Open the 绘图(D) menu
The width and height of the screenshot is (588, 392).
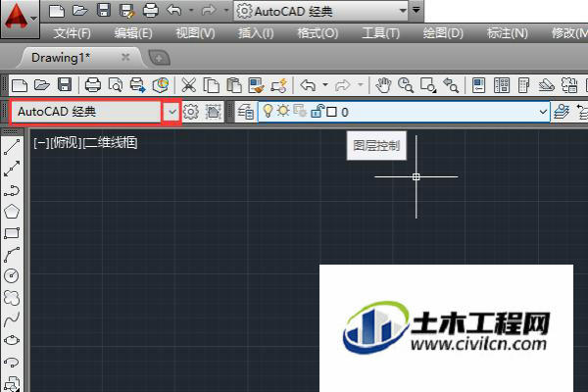[x=443, y=33]
